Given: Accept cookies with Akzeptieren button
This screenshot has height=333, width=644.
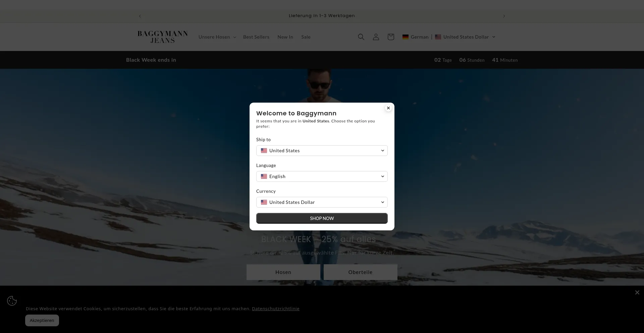Looking at the screenshot, I should click(x=42, y=320).
